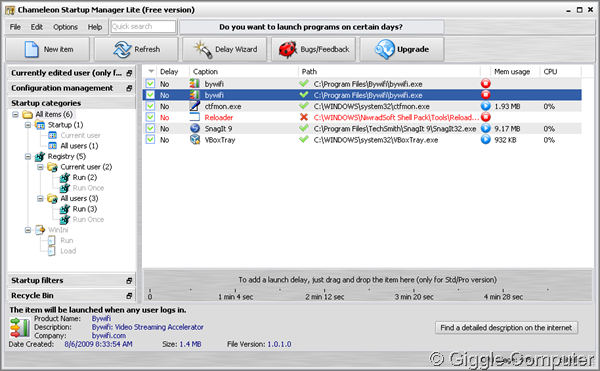Uncheck the VBoxTray checkbox

(x=150, y=140)
